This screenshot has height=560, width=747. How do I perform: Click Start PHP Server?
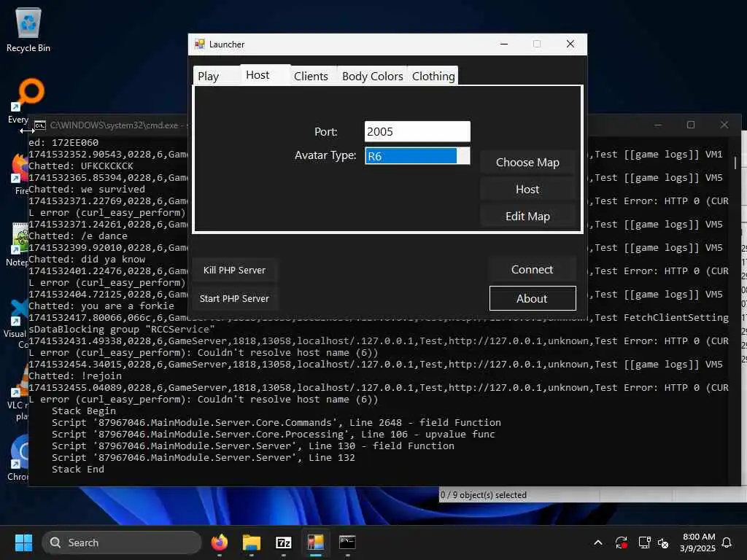coord(234,298)
